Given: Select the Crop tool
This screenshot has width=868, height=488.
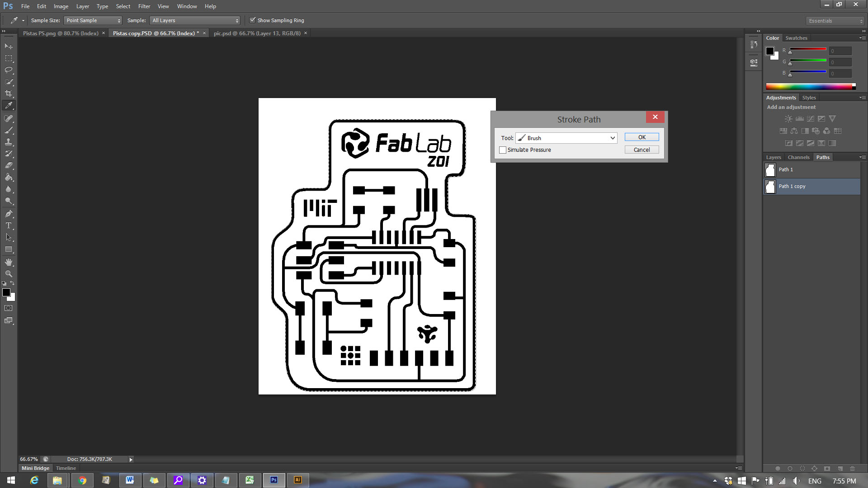Looking at the screenshot, I should pyautogui.click(x=9, y=94).
